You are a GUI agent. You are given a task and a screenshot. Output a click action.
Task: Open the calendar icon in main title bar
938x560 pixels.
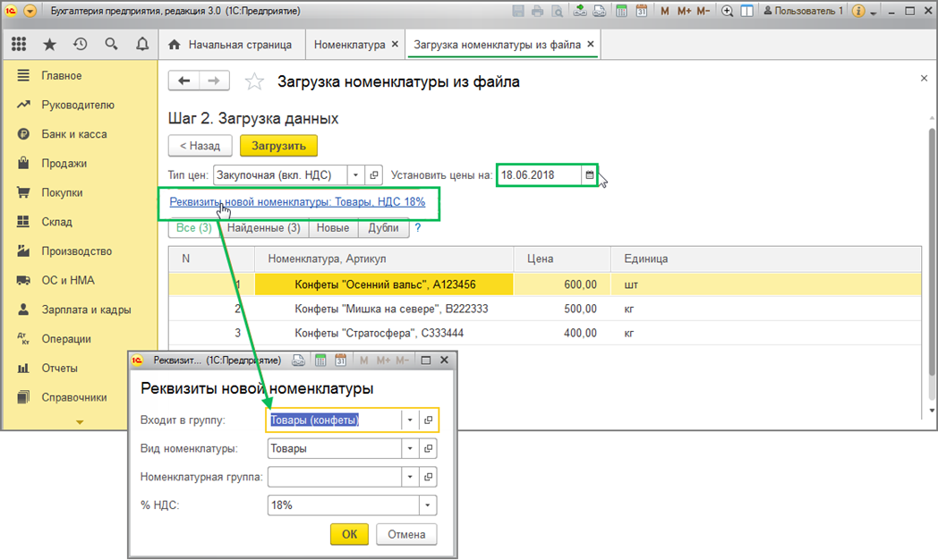(641, 11)
